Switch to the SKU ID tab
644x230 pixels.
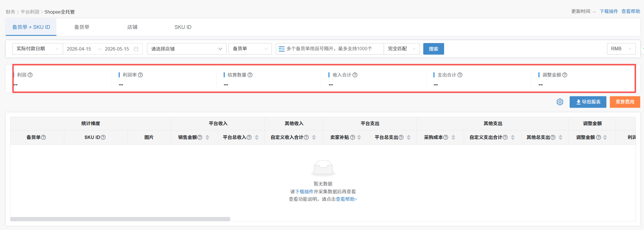pos(183,27)
